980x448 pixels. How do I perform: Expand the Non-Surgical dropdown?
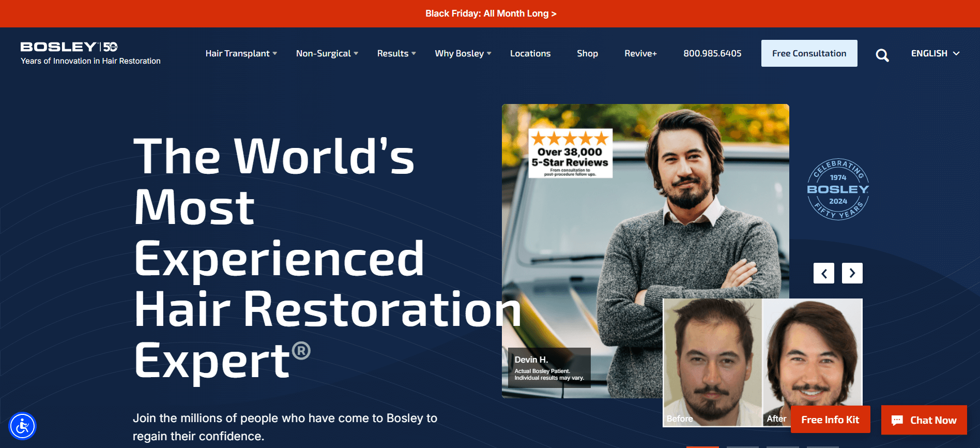pos(327,53)
